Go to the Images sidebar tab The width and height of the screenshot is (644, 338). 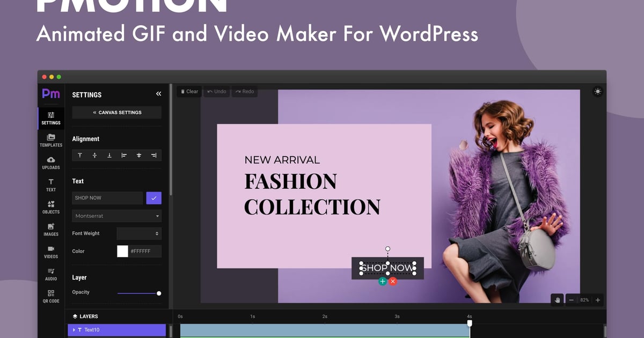51,230
